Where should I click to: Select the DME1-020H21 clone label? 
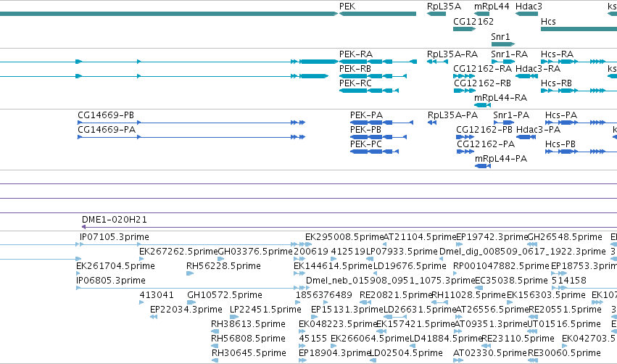(114, 219)
